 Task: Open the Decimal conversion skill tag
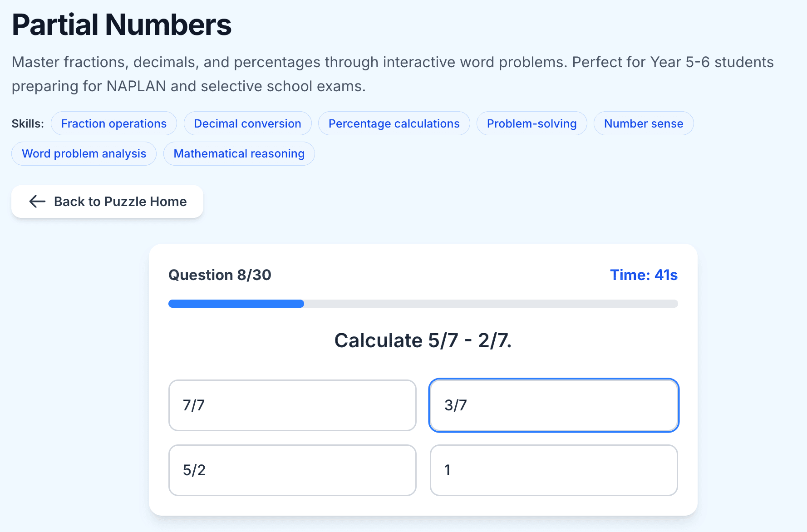247,123
